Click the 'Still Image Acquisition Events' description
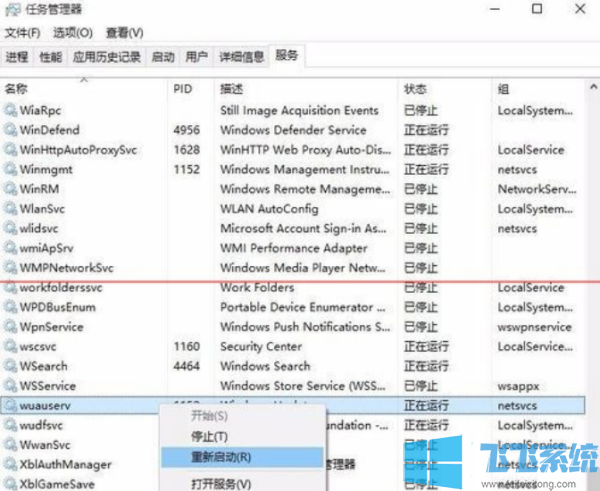 (x=299, y=111)
